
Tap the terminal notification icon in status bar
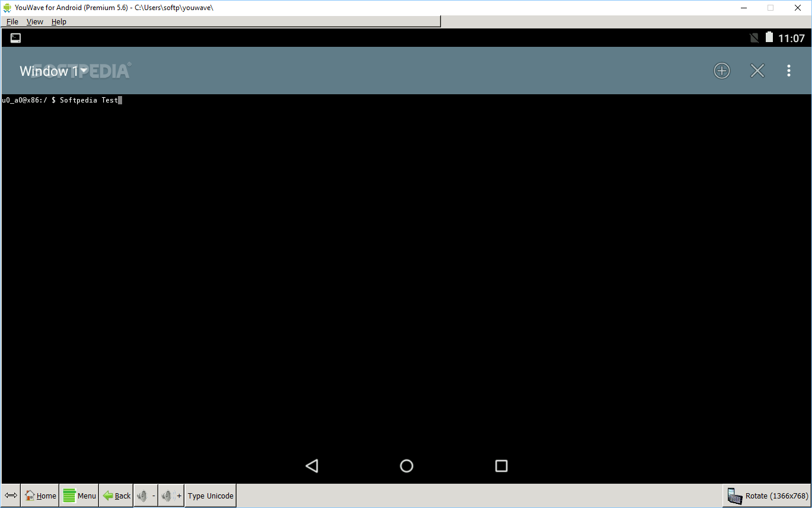coord(16,38)
